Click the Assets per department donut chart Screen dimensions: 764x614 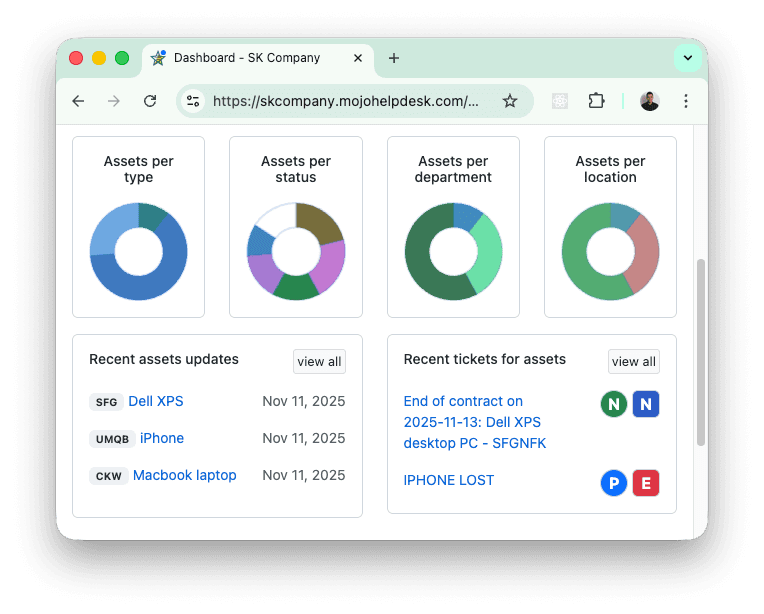pos(453,251)
